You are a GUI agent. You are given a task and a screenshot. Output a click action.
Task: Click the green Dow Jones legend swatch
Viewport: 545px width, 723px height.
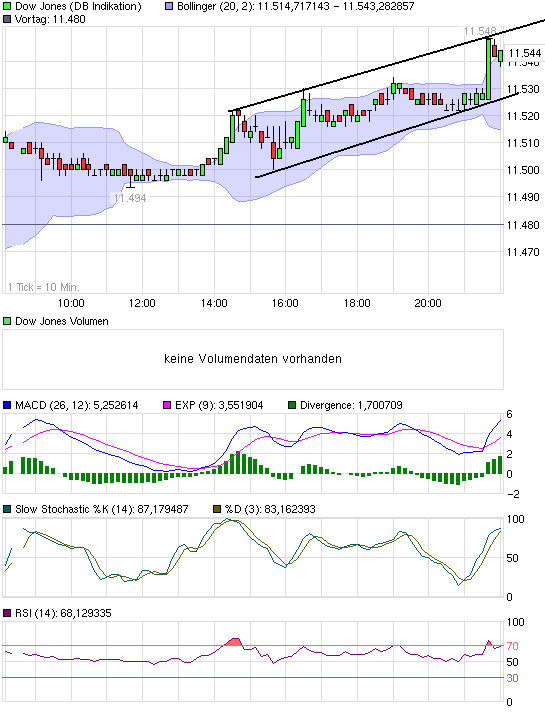tap(7, 6)
